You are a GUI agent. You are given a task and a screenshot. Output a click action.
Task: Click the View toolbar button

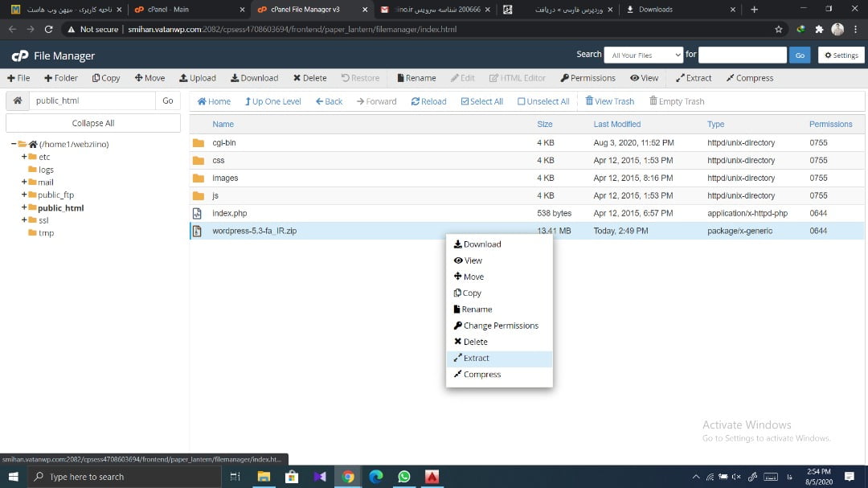tap(645, 78)
